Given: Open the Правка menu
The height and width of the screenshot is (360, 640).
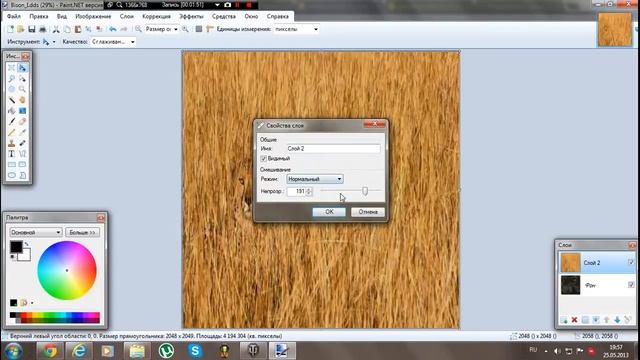Looking at the screenshot, I should pyautogui.click(x=39, y=16).
